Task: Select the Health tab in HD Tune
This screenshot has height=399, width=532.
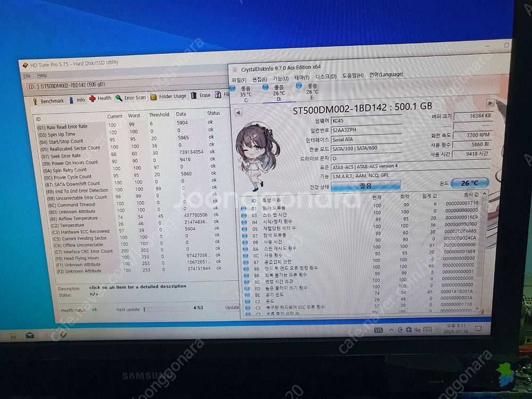Action: coord(101,98)
